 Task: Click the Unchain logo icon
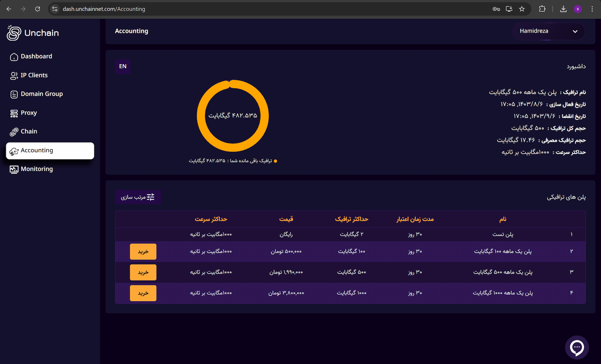[x=14, y=33]
